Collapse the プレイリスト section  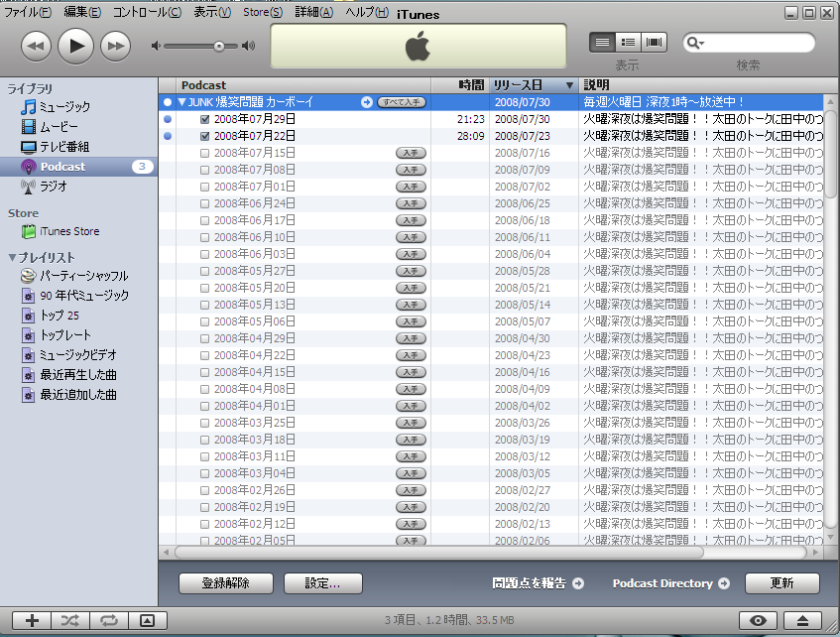[12, 257]
